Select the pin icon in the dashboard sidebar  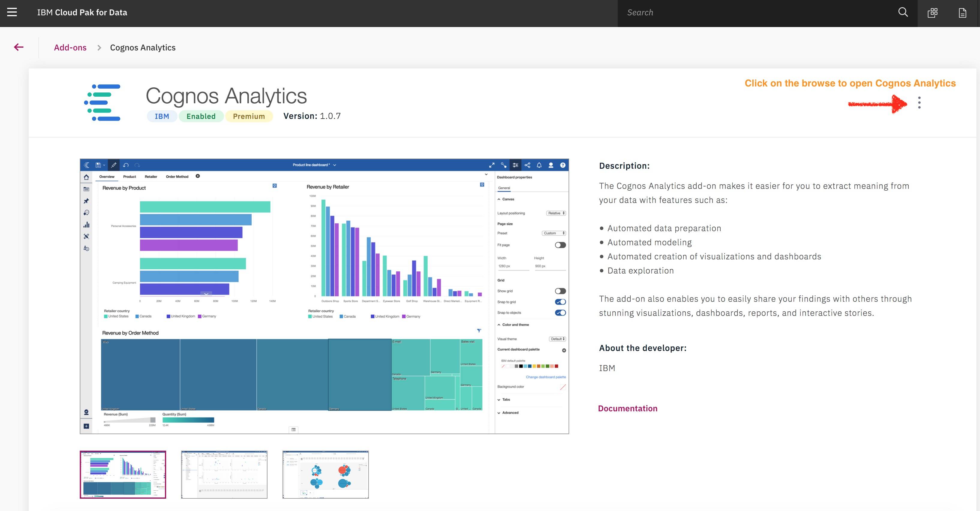pos(86,201)
